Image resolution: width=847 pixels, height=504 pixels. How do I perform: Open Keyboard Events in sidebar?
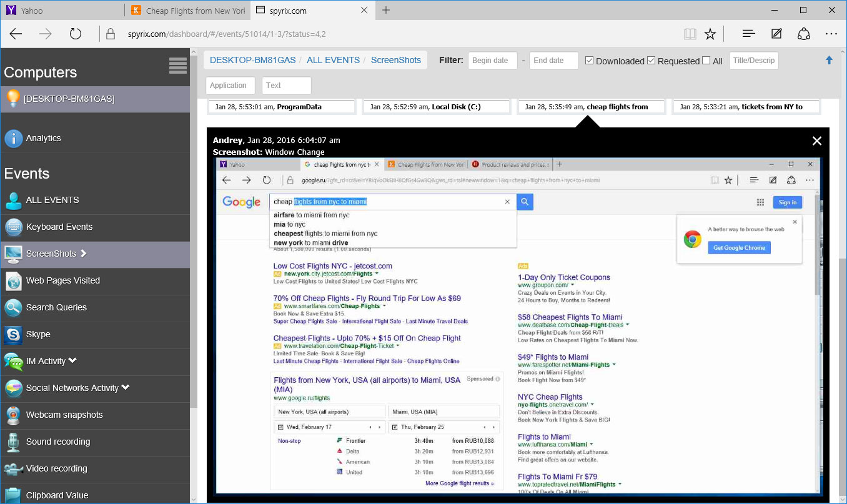coord(95,227)
